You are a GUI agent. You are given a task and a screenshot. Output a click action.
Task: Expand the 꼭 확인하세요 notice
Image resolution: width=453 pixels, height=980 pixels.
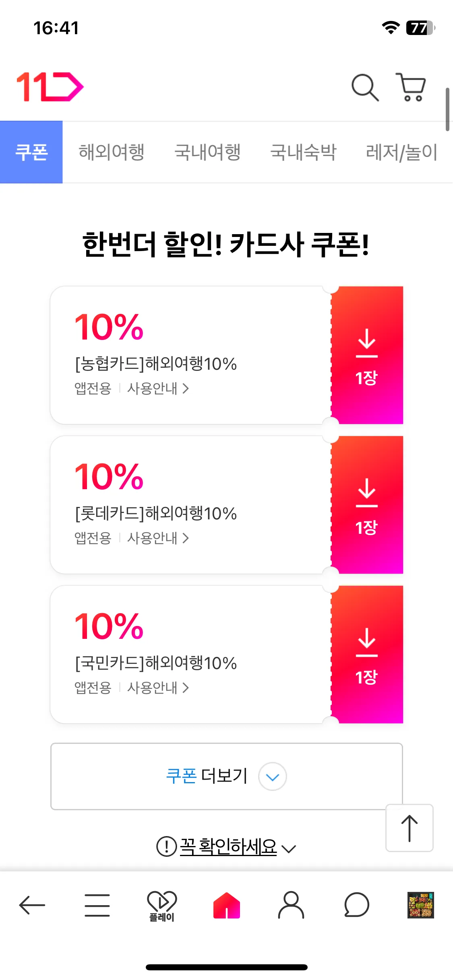click(226, 847)
